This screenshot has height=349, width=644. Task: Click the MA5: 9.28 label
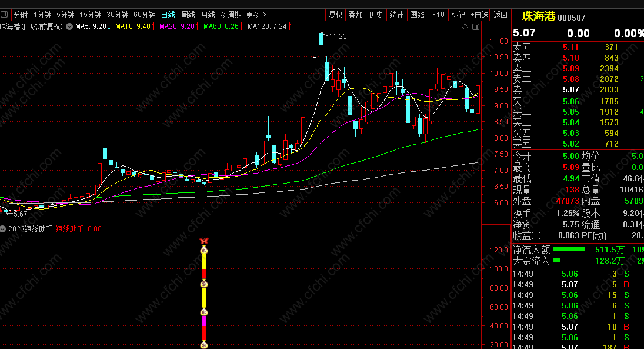(93, 26)
